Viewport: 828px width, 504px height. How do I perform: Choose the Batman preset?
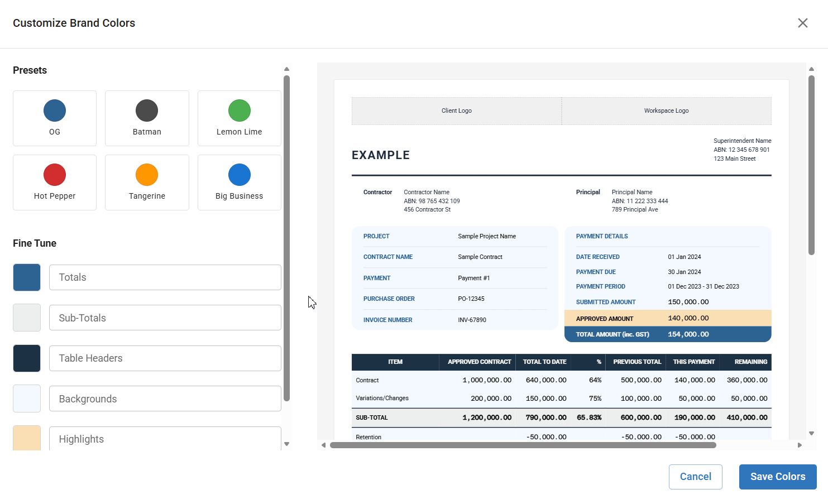[x=147, y=118]
